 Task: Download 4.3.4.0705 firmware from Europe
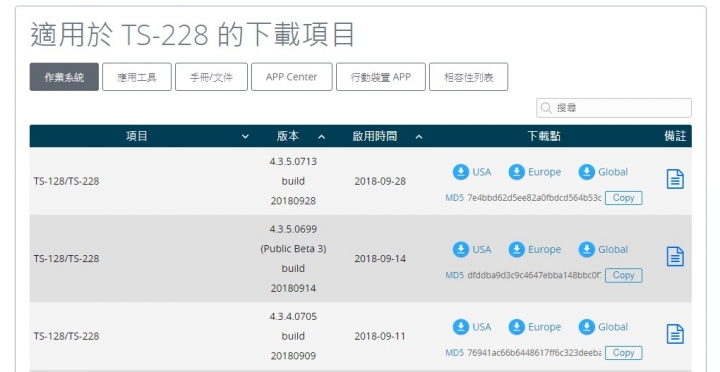click(534, 327)
